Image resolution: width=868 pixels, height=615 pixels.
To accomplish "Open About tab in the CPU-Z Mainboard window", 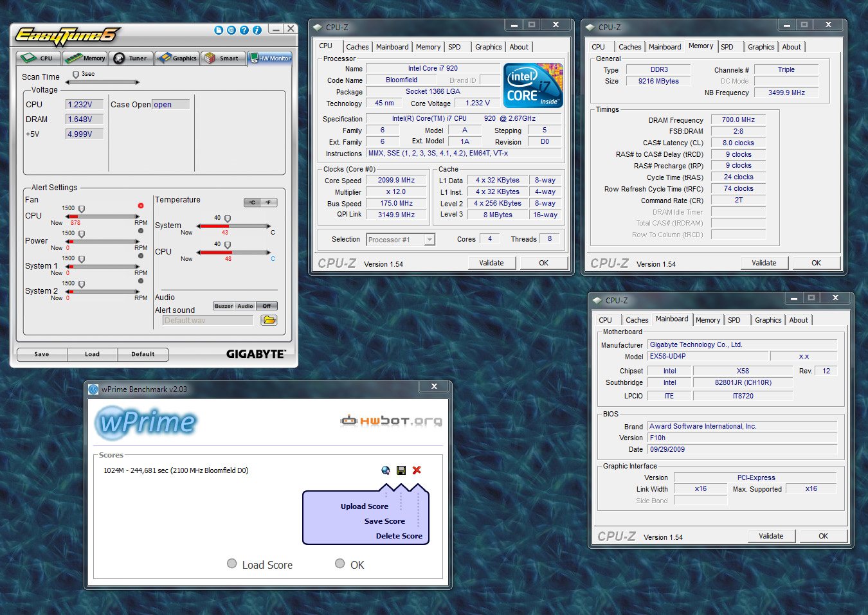I will point(799,320).
